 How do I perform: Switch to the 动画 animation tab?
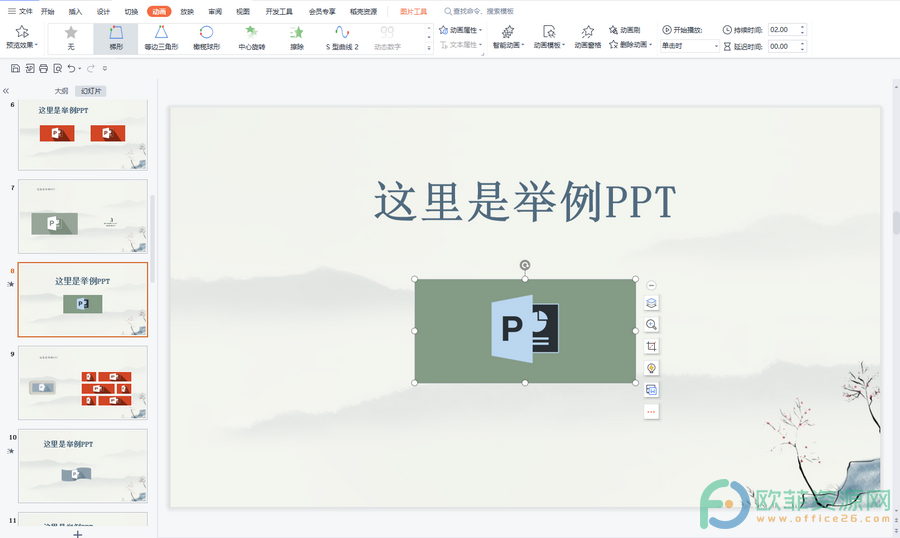159,11
